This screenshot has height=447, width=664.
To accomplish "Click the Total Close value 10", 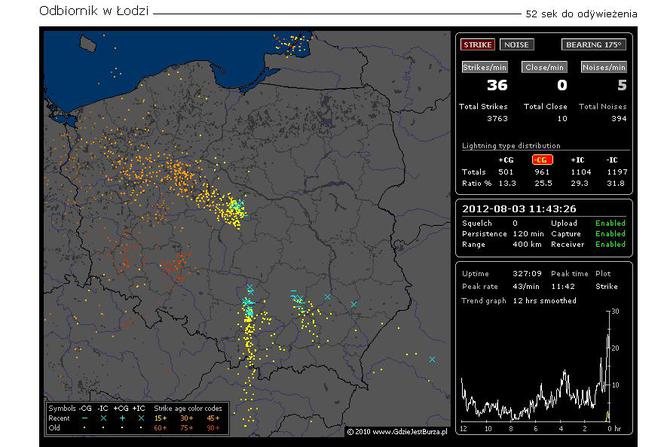I will click(x=562, y=119).
